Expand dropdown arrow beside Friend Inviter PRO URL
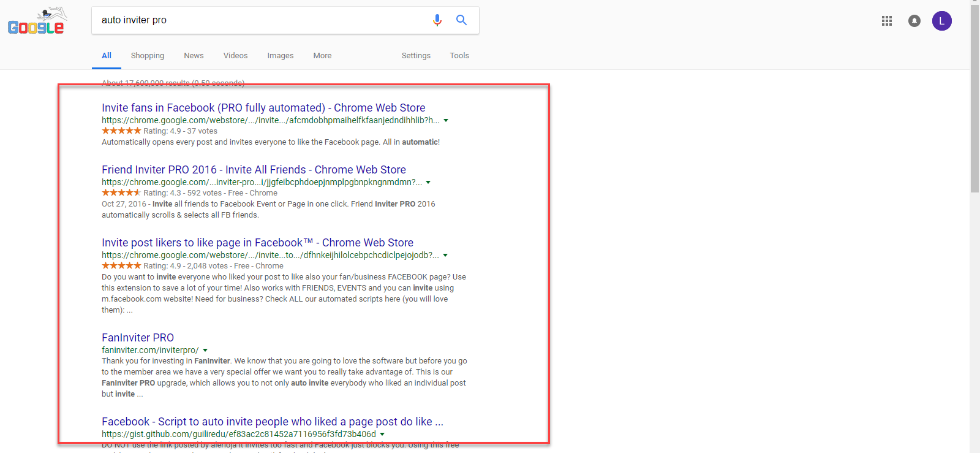This screenshot has height=453, width=980. click(428, 183)
